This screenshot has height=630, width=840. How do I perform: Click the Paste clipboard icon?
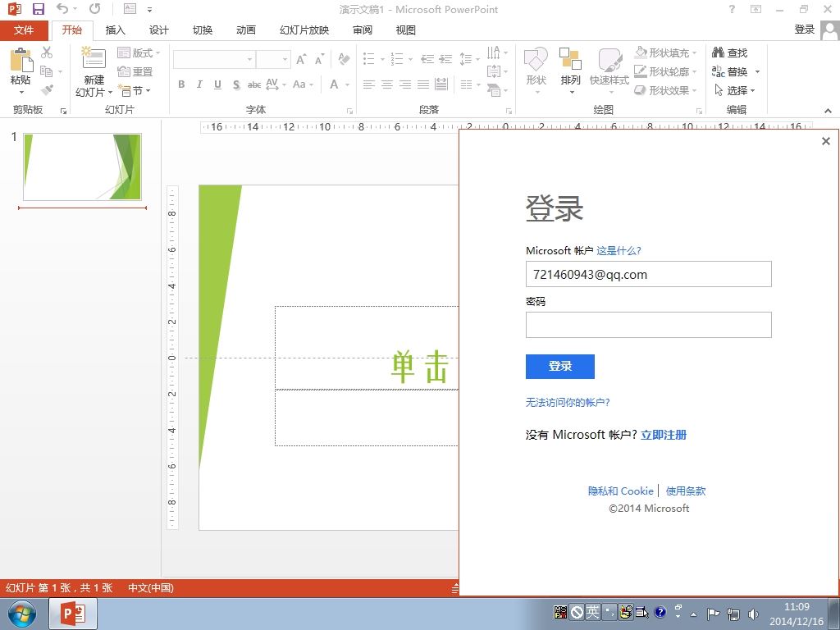pos(21,59)
